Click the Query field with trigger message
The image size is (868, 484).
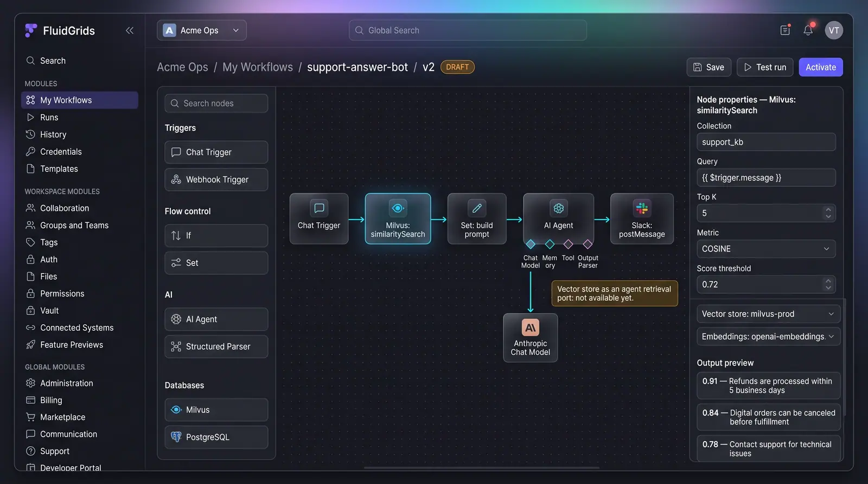[x=766, y=178]
